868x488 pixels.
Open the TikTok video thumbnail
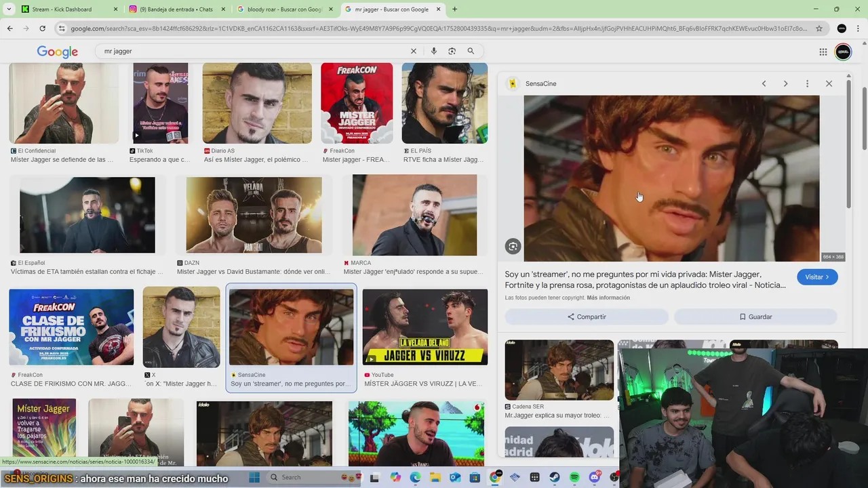point(160,103)
